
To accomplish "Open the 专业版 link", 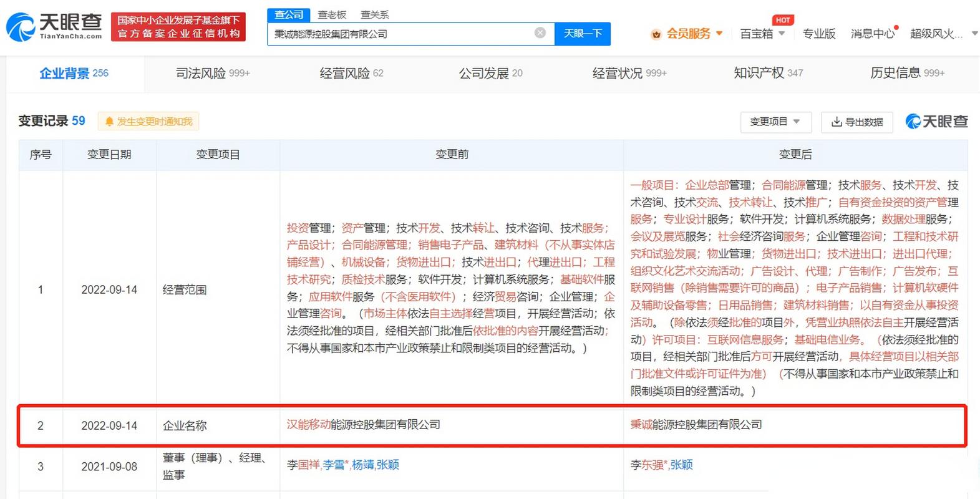I will pyautogui.click(x=818, y=34).
